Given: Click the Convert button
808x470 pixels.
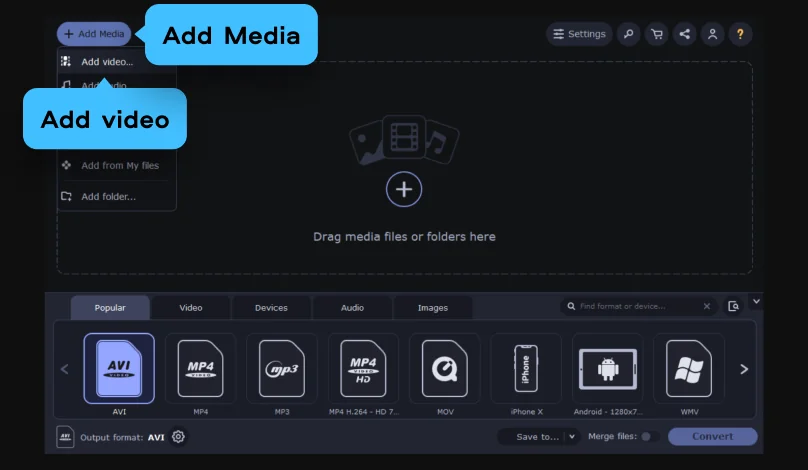Looking at the screenshot, I should [713, 437].
